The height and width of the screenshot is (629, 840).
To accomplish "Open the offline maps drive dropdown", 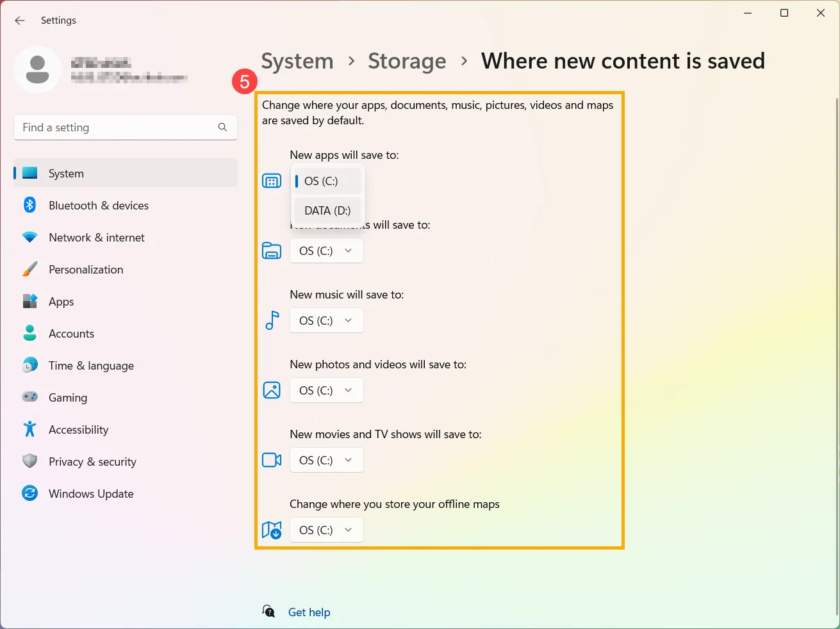I will (x=327, y=530).
